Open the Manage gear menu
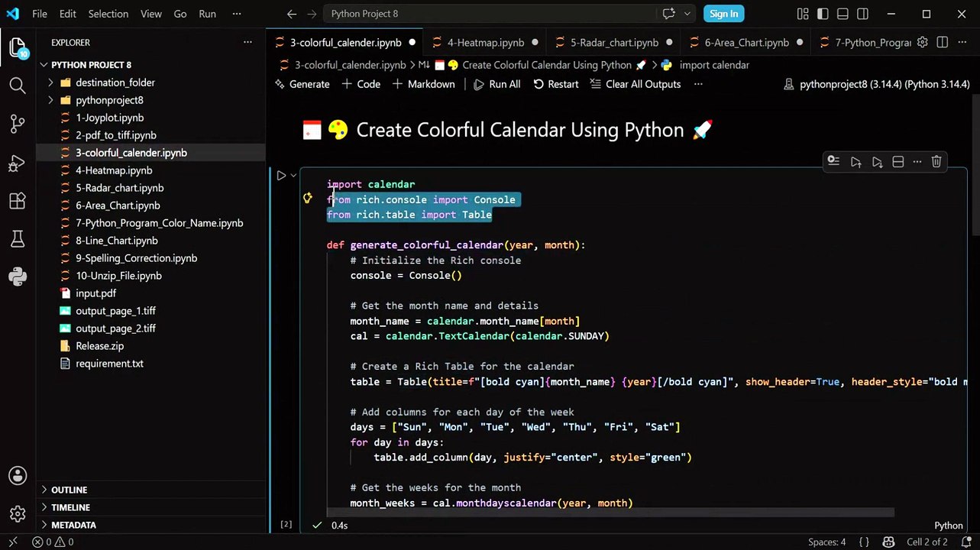The width and height of the screenshot is (980, 550). [18, 513]
